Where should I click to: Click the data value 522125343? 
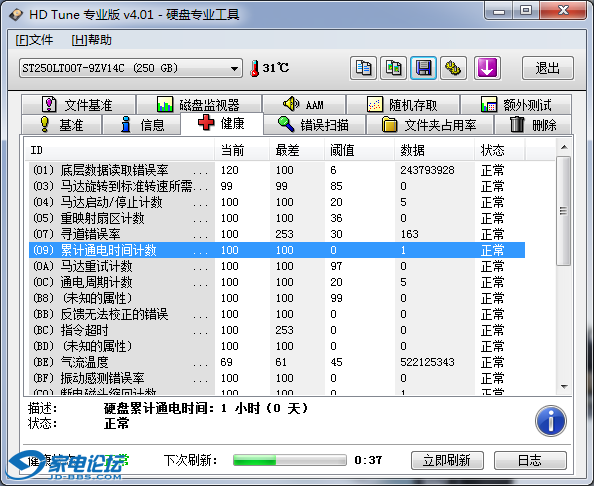pos(427,362)
